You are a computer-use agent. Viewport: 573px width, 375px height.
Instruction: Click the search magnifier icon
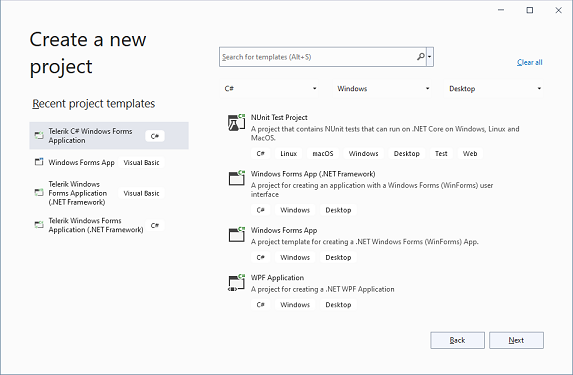coord(421,57)
